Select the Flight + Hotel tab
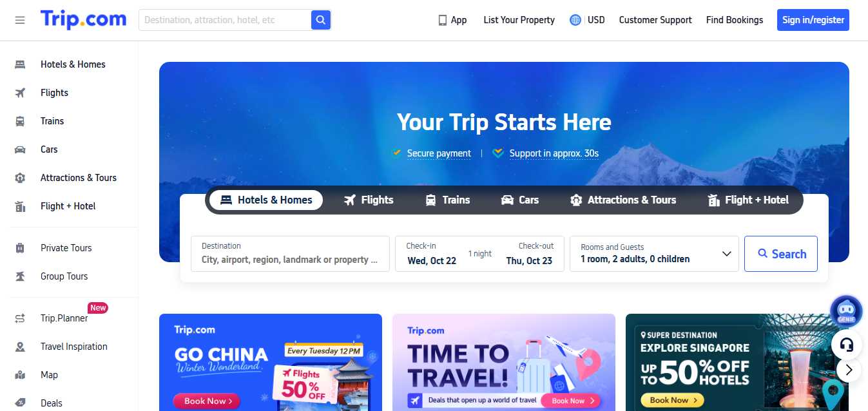The width and height of the screenshot is (868, 411). point(748,200)
